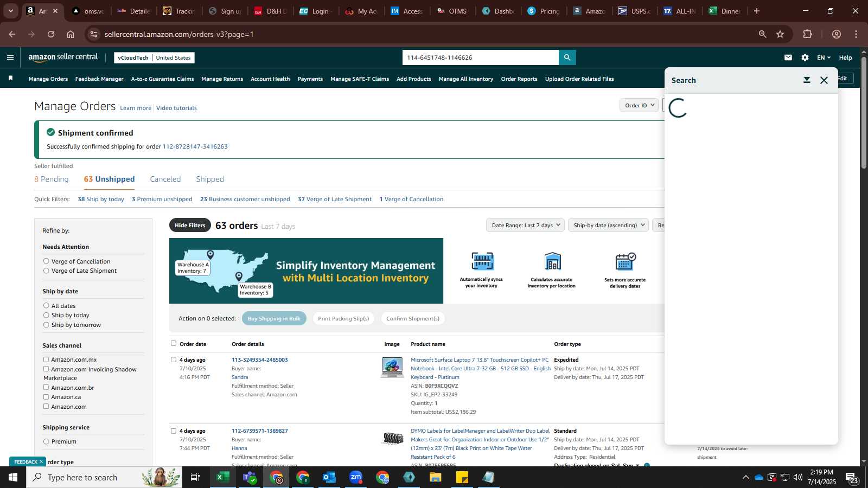Image resolution: width=868 pixels, height=488 pixels.
Task: Open the tab search dropdown arrow
Action: tap(10, 11)
